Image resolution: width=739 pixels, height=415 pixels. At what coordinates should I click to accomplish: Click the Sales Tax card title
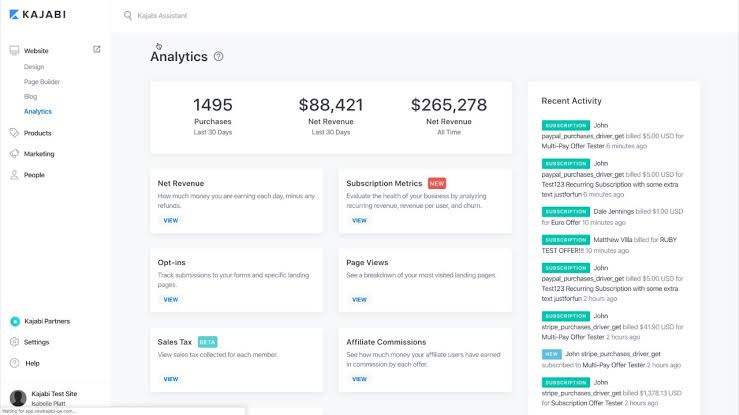[x=174, y=342]
